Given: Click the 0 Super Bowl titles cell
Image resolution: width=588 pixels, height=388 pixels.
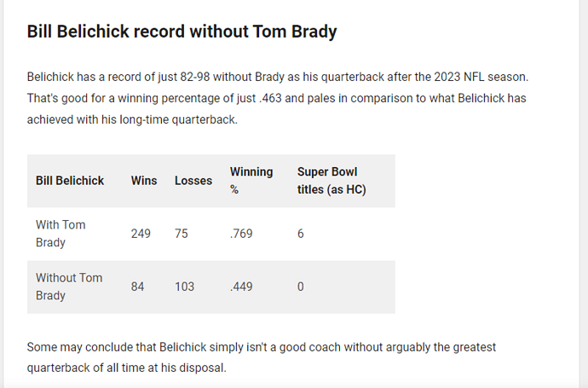Looking at the screenshot, I should point(300,287).
